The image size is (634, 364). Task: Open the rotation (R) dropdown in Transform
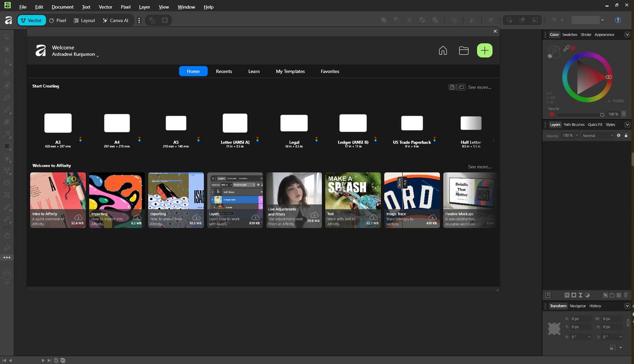(589, 337)
